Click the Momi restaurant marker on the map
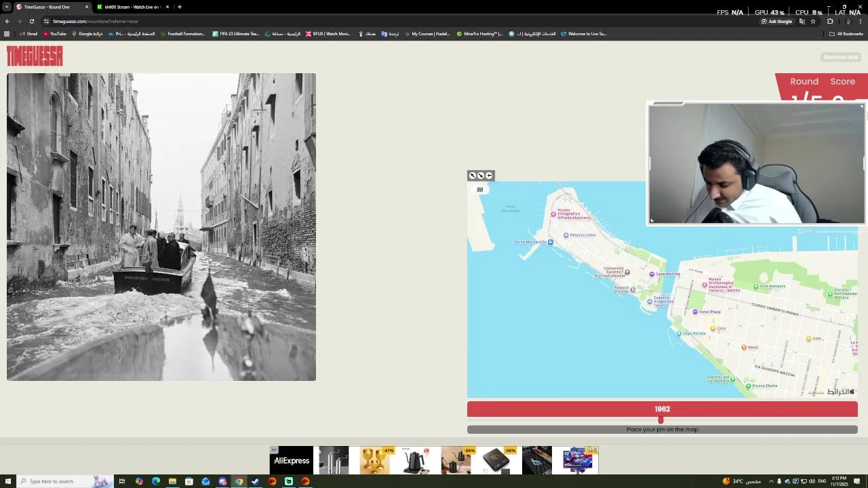Screen dimensions: 868x488 pyautogui.click(x=744, y=347)
